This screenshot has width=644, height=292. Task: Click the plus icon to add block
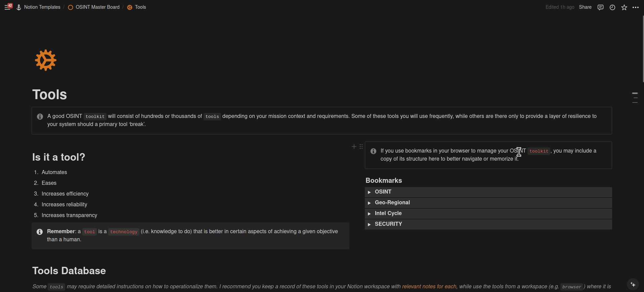354,147
